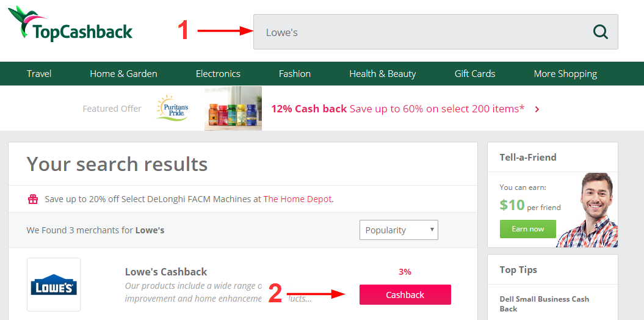This screenshot has height=320, width=644.
Task: Open the Lowe's Cashback title link
Action: pos(166,272)
